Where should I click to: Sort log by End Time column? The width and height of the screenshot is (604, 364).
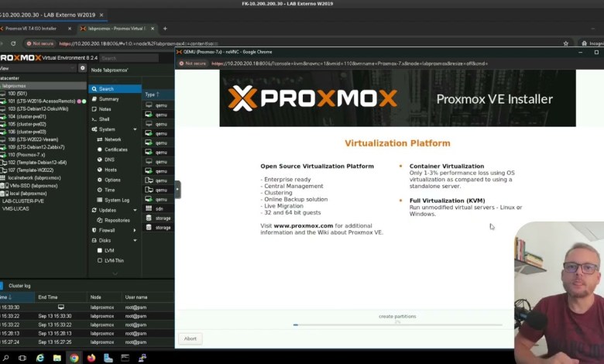(x=61, y=297)
